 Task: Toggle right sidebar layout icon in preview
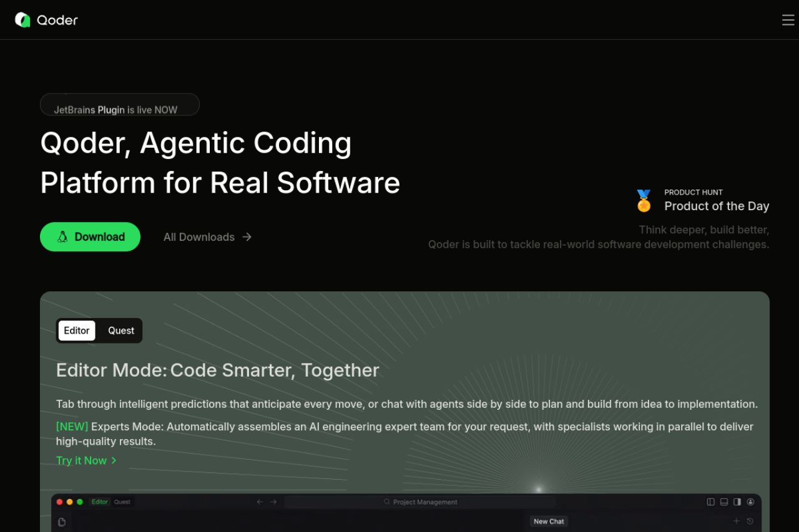(737, 502)
